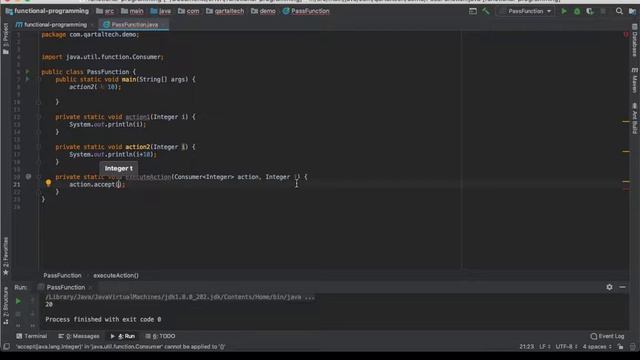This screenshot has width=640, height=360.
Task: Show quick-fix lightbulb on line 21
Action: [48, 183]
